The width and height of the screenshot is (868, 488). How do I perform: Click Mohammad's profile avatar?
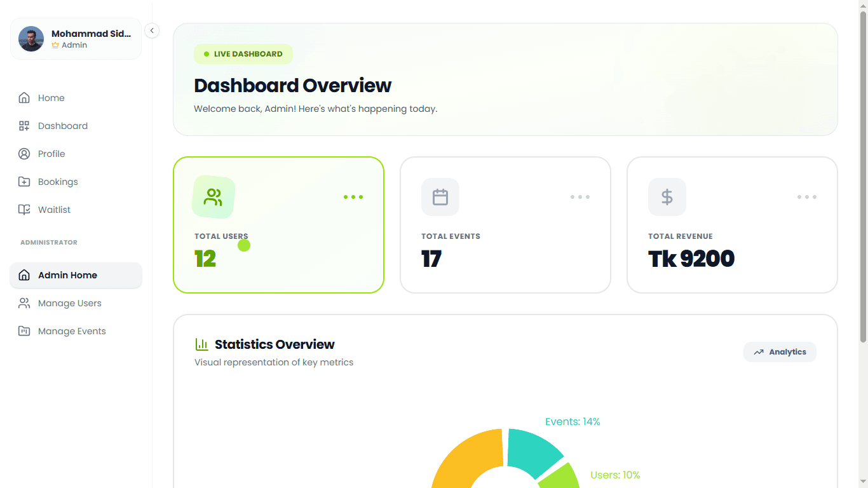click(31, 39)
